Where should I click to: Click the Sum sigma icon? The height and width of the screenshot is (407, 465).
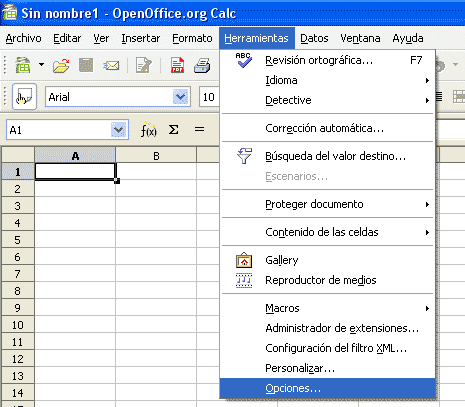click(x=173, y=129)
